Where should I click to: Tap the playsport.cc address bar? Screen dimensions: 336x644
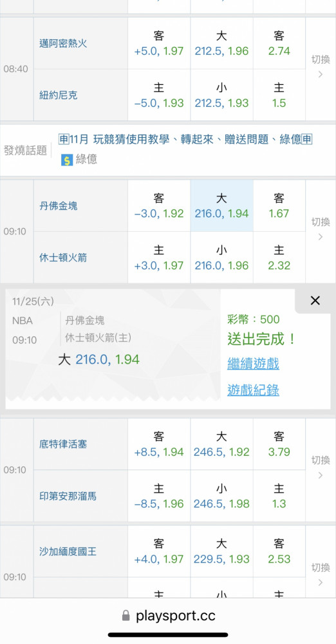[168, 616]
